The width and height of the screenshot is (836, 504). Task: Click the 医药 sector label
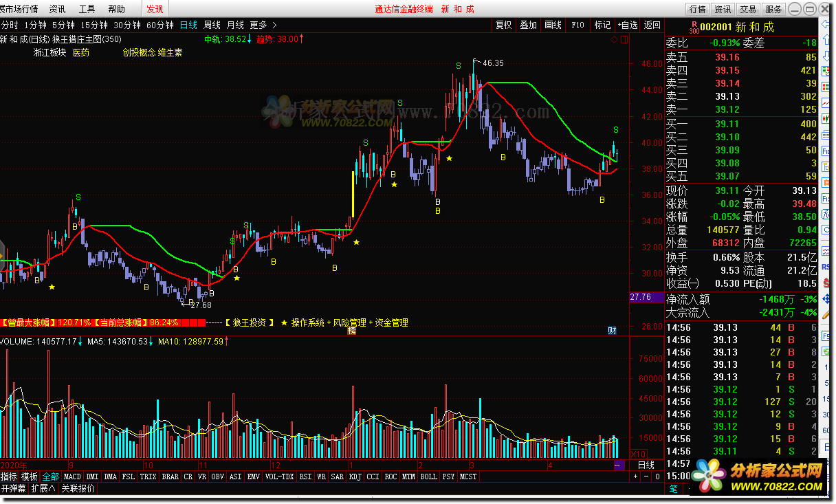click(x=81, y=52)
